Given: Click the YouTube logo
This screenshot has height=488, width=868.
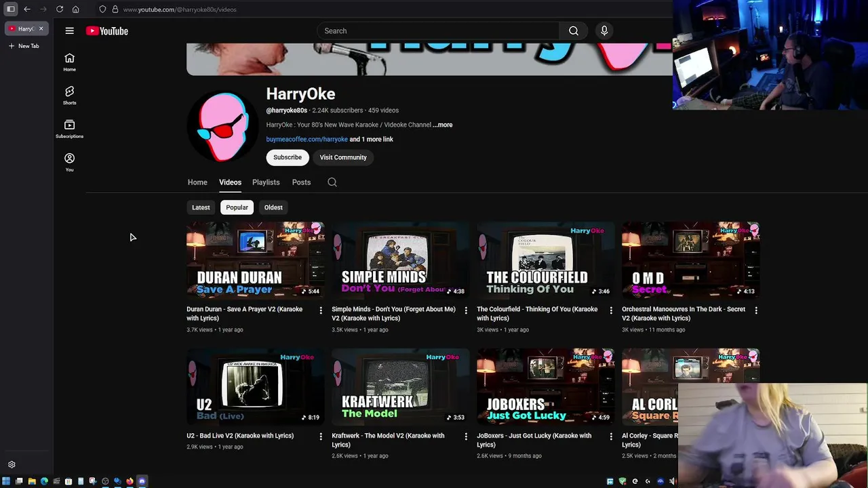Looking at the screenshot, I should click(x=107, y=30).
